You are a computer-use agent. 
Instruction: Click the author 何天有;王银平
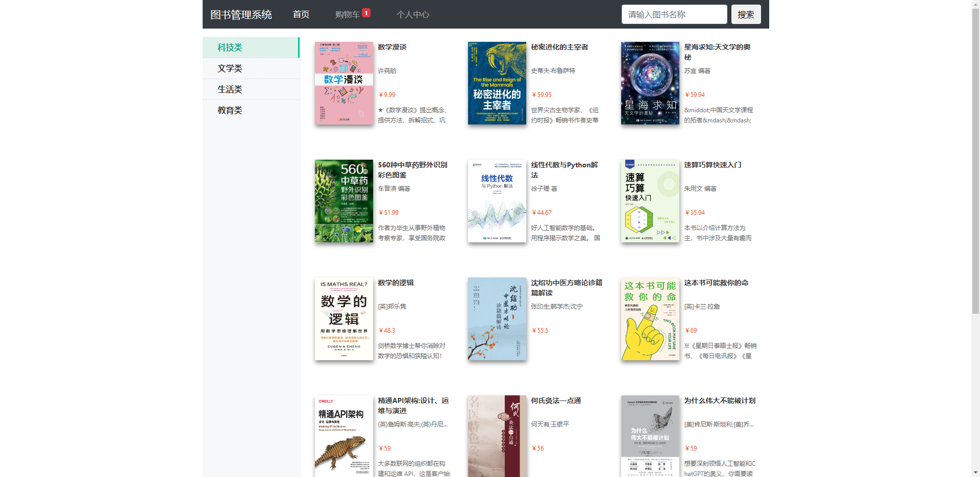[550, 424]
